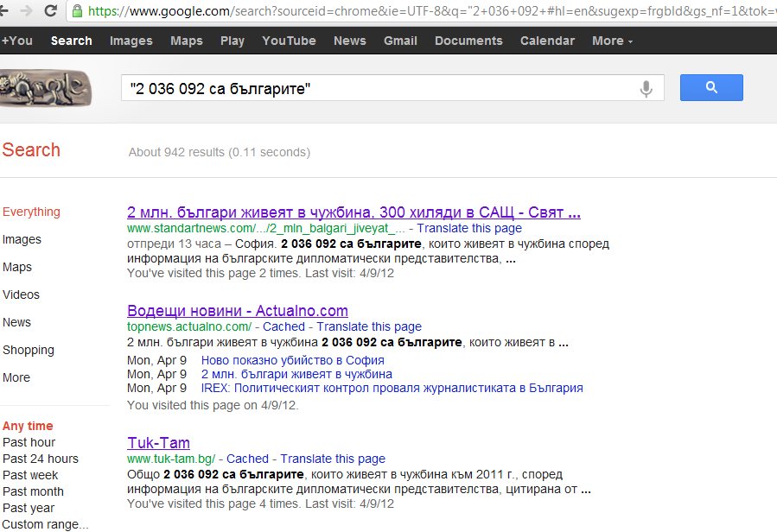
Task: Click the blue search magnifier button
Action: tap(711, 88)
